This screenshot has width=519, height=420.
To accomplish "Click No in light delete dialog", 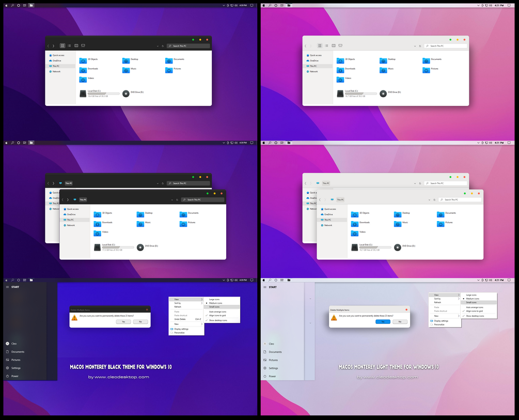I will coord(400,322).
